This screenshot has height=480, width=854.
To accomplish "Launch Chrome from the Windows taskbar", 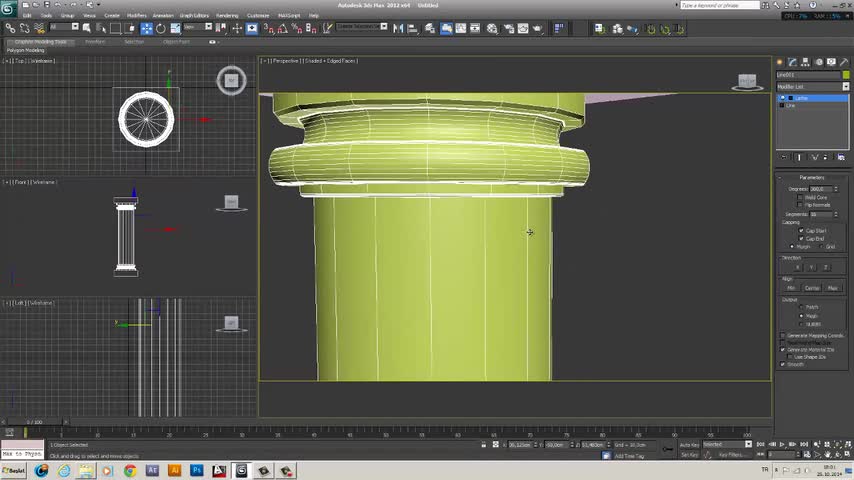I will click(x=130, y=470).
